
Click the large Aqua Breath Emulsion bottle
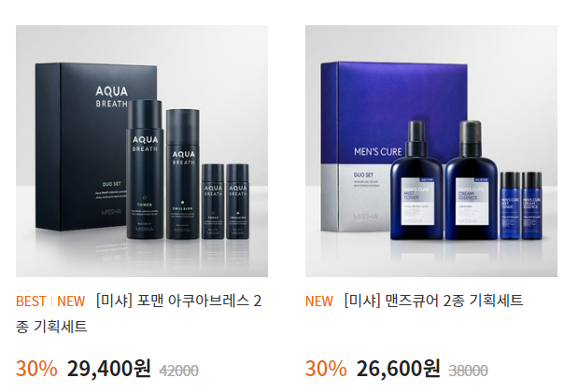(x=183, y=174)
